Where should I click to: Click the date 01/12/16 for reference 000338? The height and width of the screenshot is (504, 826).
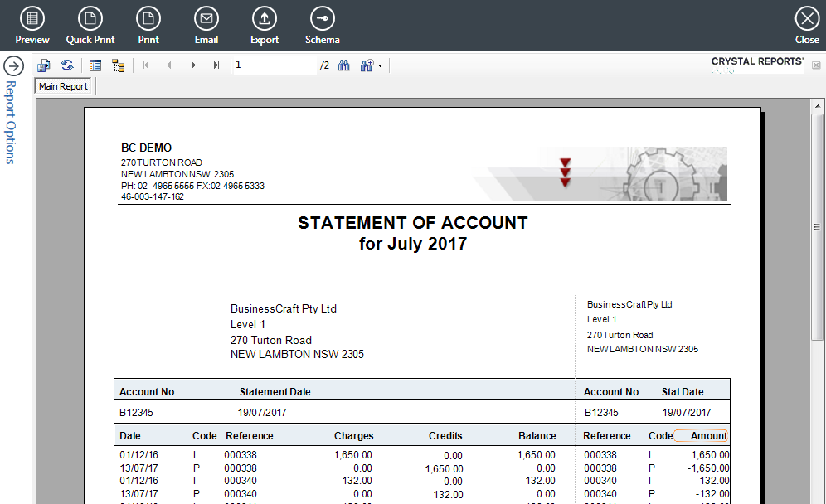coord(138,454)
